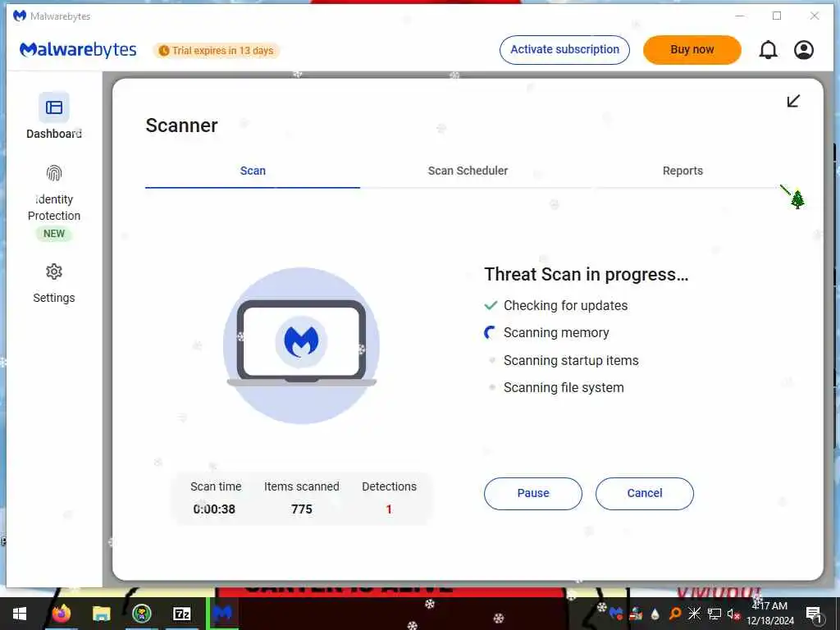Screen dimensions: 840x630
Task: Click the laptop scan illustration
Action: click(302, 345)
